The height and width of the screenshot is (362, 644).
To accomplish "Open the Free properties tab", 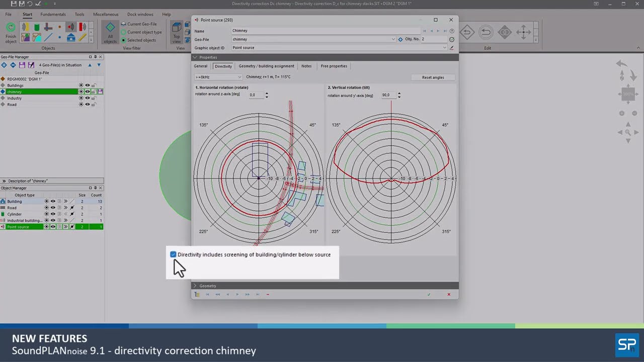I will pyautogui.click(x=334, y=66).
